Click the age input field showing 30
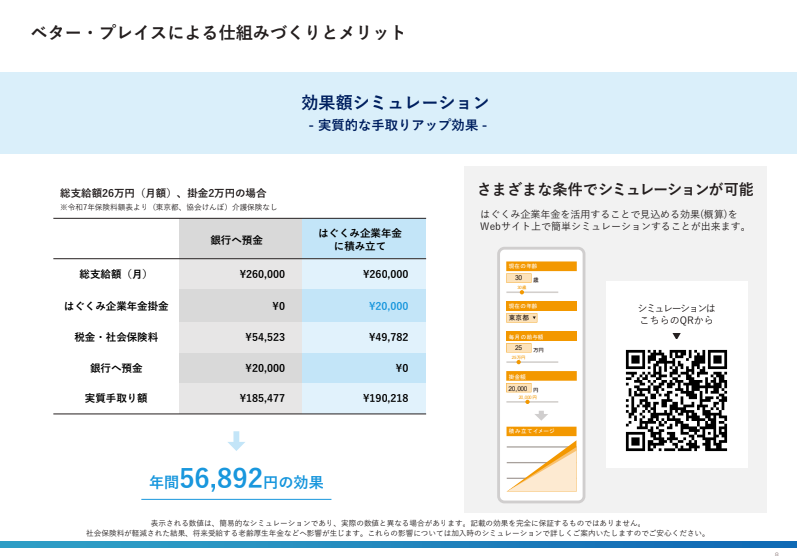 [x=518, y=278]
